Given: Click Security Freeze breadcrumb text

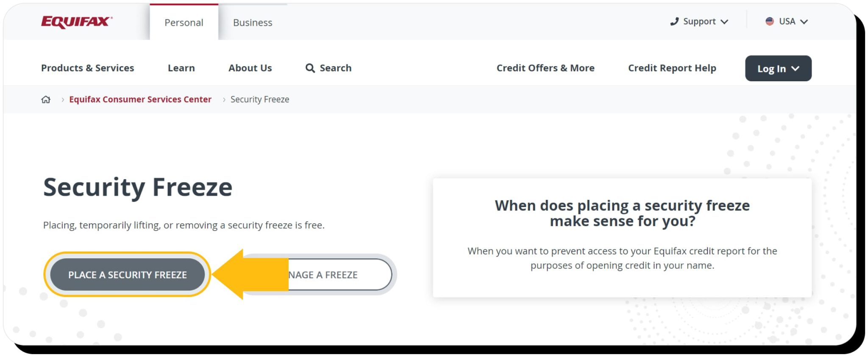Looking at the screenshot, I should (x=260, y=100).
